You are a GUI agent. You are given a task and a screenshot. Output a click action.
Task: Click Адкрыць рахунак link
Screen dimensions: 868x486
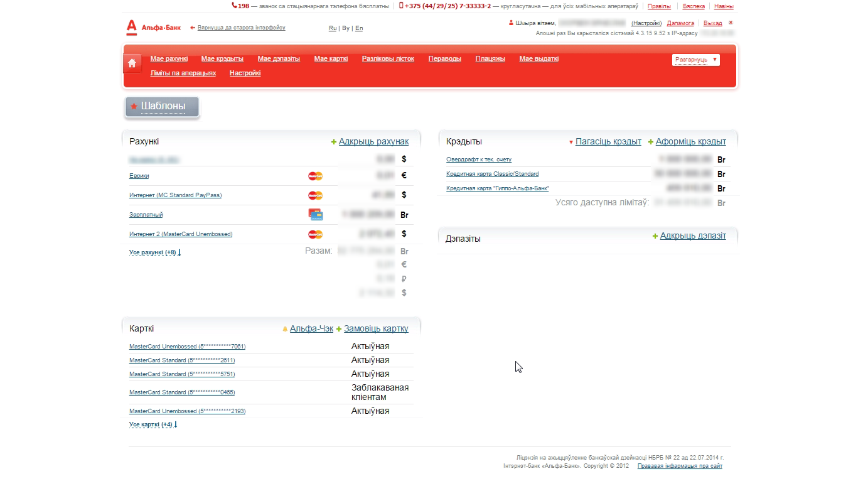[373, 141]
